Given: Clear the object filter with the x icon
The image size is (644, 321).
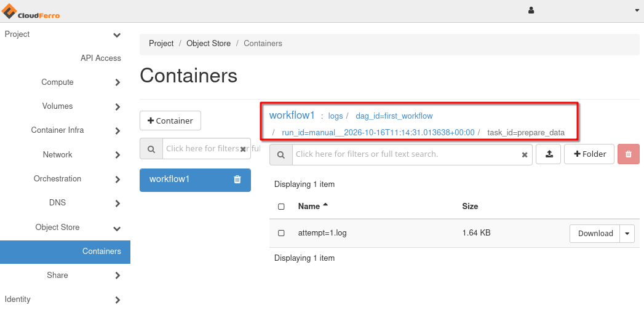Looking at the screenshot, I should (525, 155).
